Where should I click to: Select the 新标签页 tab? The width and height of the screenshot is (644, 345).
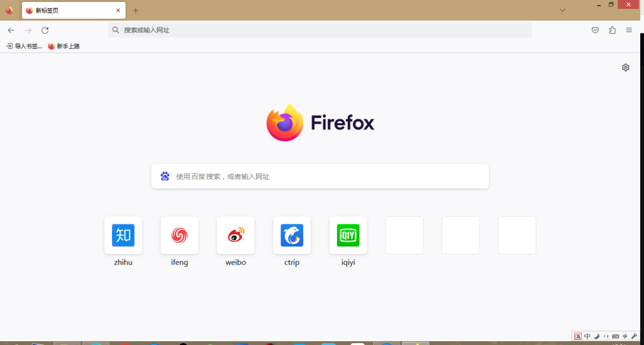tap(74, 10)
